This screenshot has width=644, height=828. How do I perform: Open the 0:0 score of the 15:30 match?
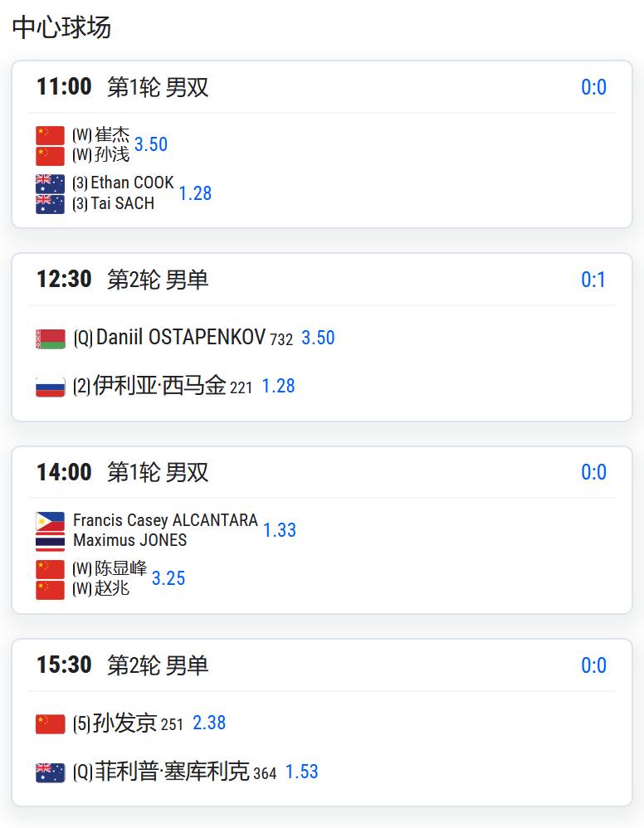593,665
